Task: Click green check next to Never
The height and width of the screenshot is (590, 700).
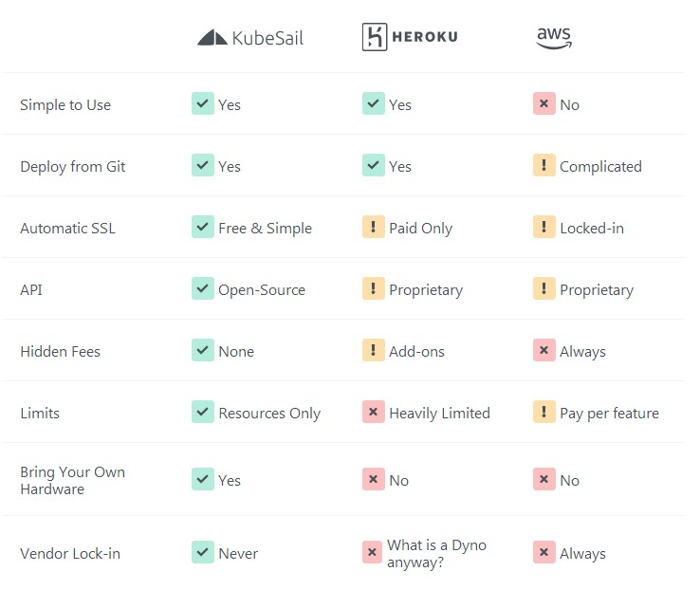Action: [x=203, y=552]
